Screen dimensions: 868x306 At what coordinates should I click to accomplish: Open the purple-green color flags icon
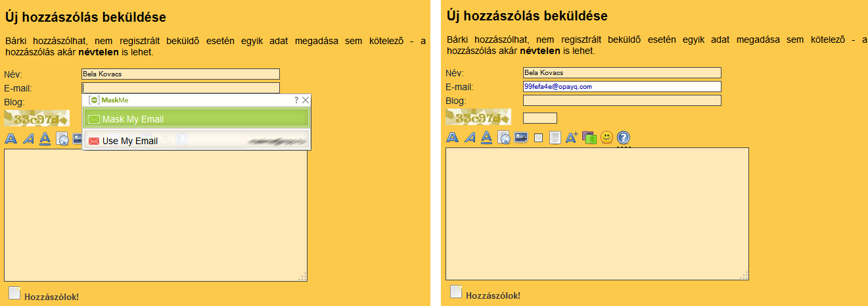[589, 138]
